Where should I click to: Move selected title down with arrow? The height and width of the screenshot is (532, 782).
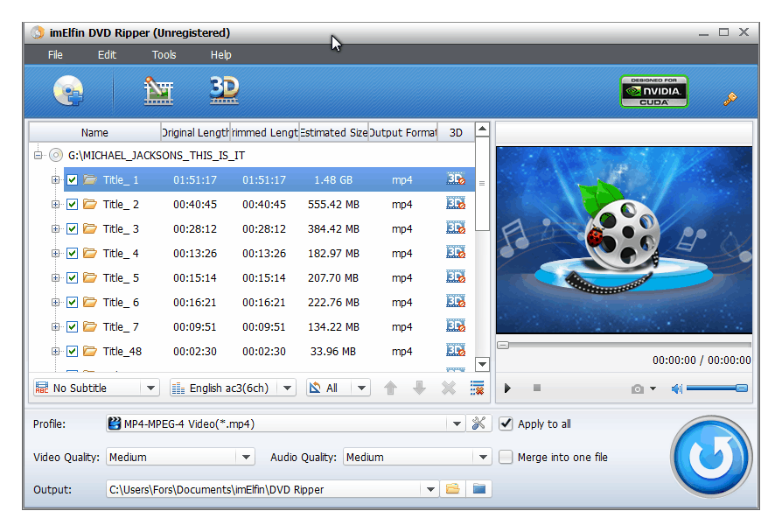419,388
